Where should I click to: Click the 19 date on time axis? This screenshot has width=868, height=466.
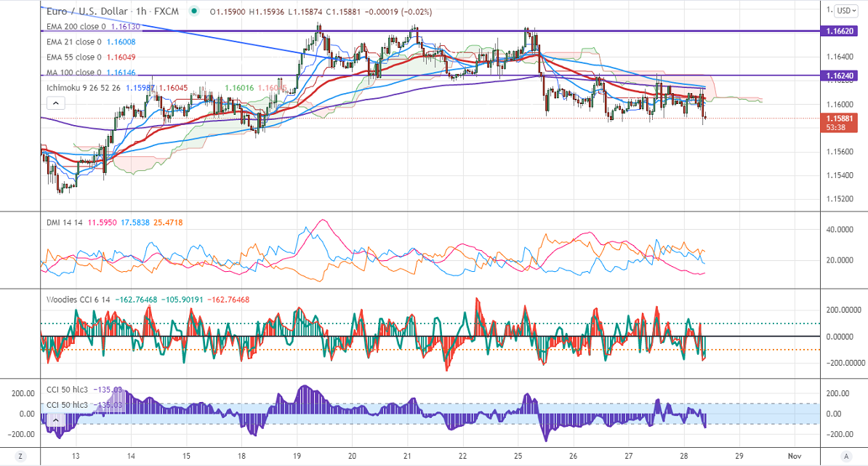tap(297, 455)
